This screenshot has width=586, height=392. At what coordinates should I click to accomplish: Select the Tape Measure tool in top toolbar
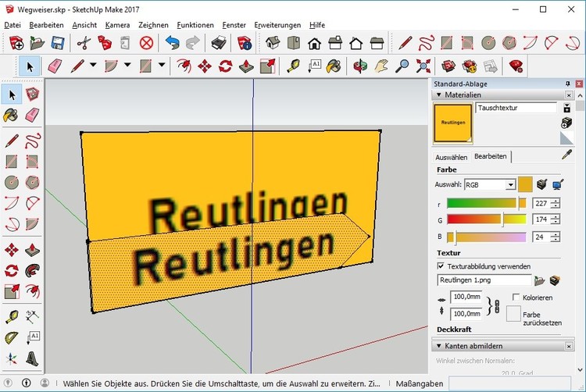click(x=293, y=66)
